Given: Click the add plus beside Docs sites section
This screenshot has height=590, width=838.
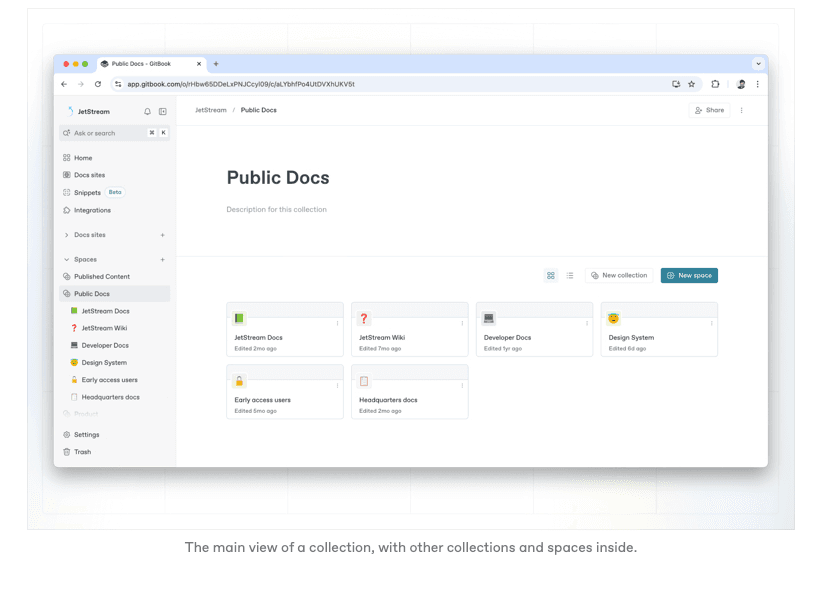Looking at the screenshot, I should [x=163, y=235].
